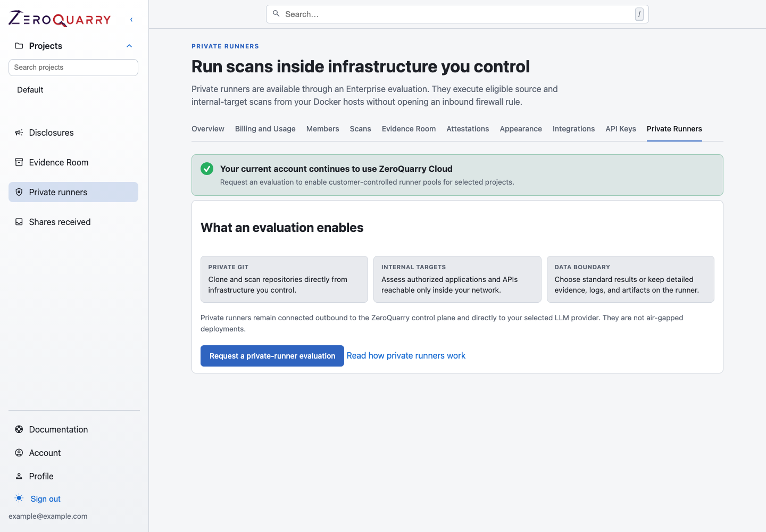
Task: Click the green checkmark status icon
Action: (207, 169)
